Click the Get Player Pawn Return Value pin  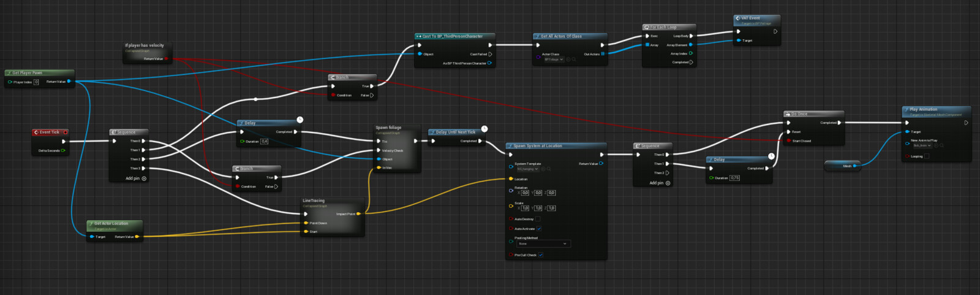(x=69, y=81)
